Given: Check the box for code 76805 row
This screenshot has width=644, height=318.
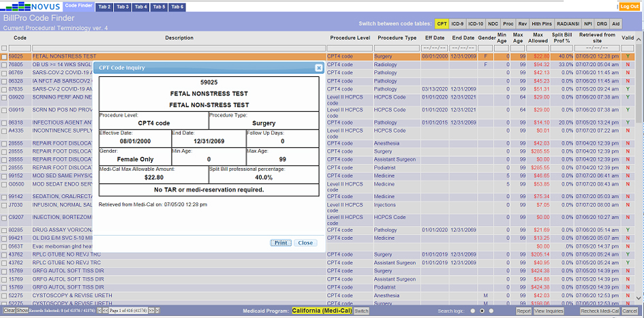Looking at the screenshot, I should [4, 65].
